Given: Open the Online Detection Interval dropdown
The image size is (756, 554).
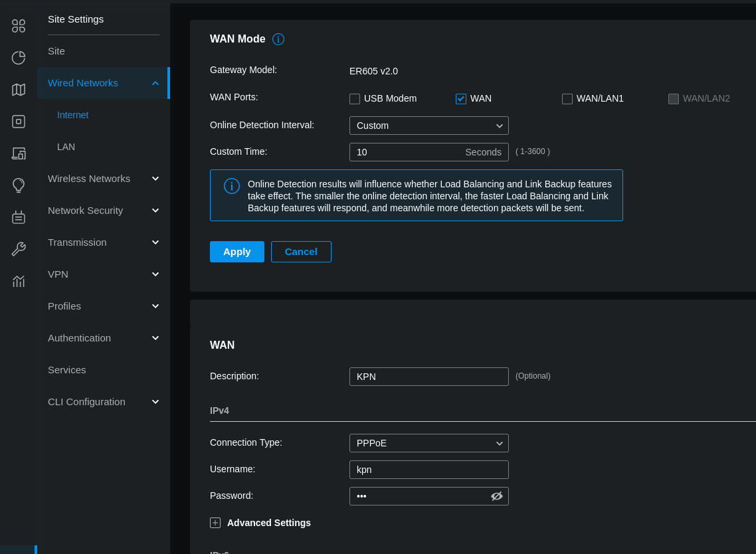Looking at the screenshot, I should pos(428,126).
